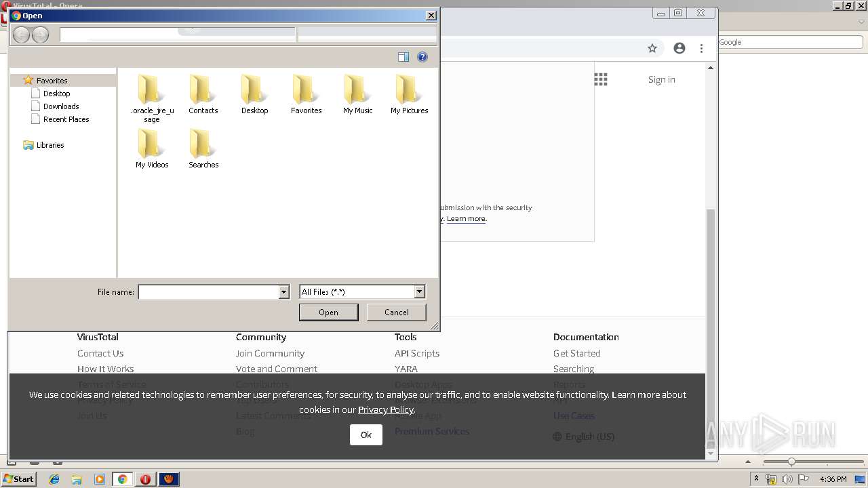Viewport: 868px width, 488px height.
Task: Open the volume speaker tray icon
Action: tap(787, 479)
